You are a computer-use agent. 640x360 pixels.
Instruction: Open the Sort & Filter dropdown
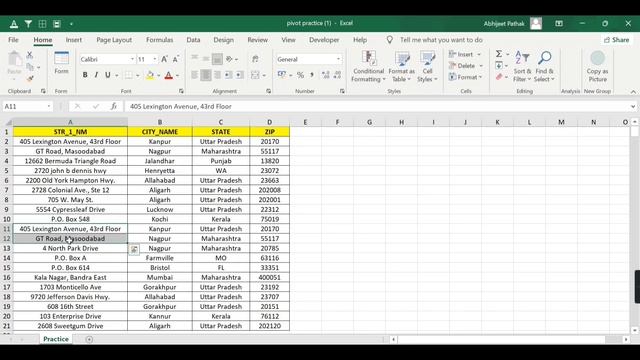tap(522, 67)
